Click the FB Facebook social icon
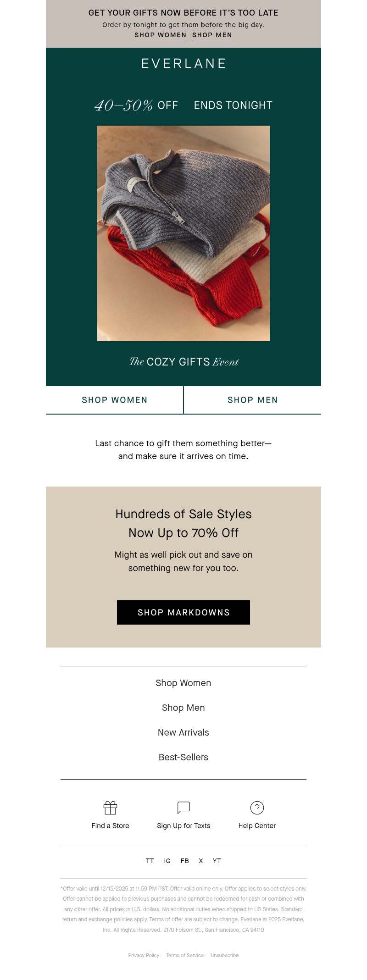The image size is (367, 980). pyautogui.click(x=184, y=861)
